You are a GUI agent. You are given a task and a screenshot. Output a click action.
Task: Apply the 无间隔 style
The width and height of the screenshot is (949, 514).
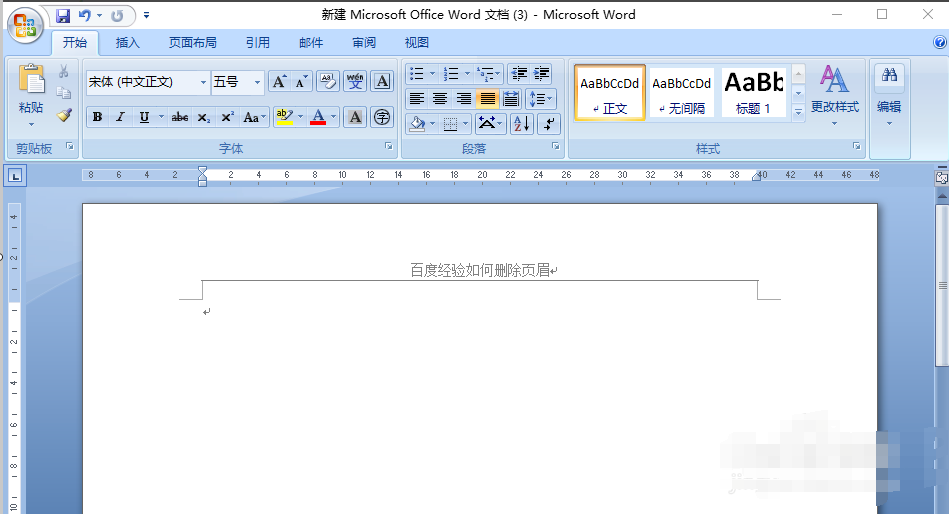(681, 93)
